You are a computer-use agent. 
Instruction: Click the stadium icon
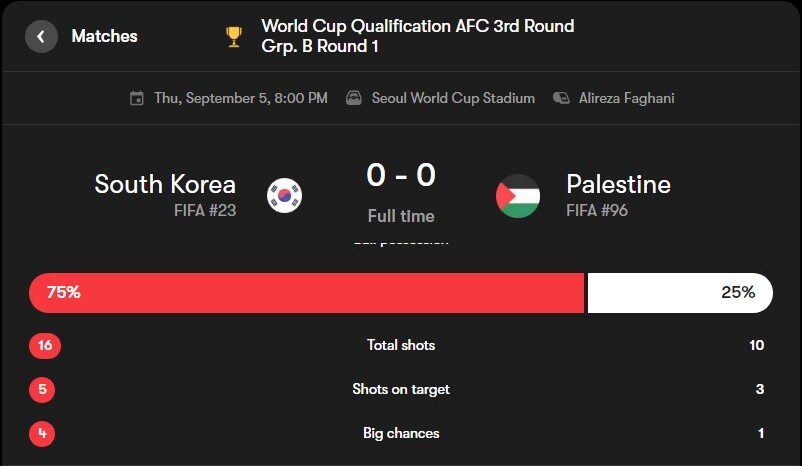[x=354, y=98]
